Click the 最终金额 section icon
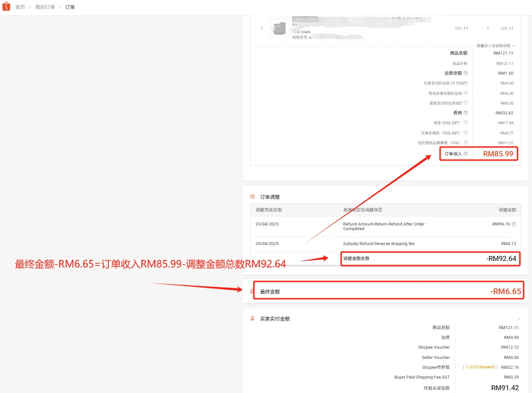This screenshot has height=393, width=532. [251, 291]
